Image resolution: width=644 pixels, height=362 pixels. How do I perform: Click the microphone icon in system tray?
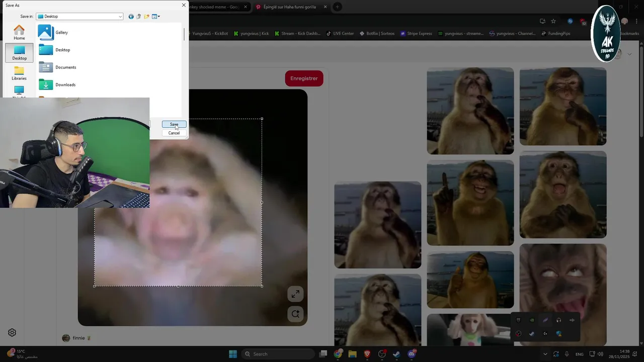pos(567,354)
